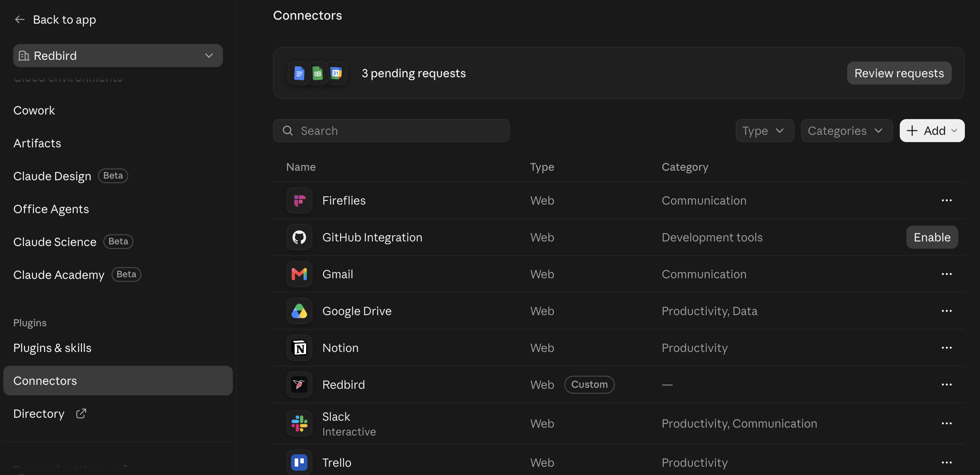The height and width of the screenshot is (475, 980).
Task: Click the GitHub Integration logo icon
Action: pyautogui.click(x=299, y=237)
